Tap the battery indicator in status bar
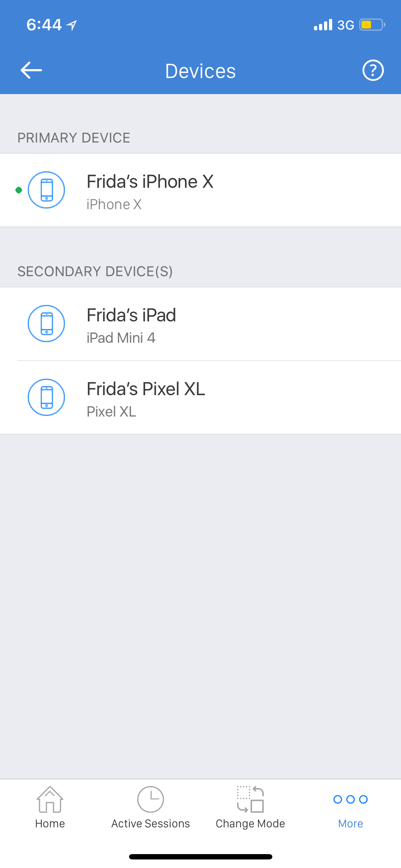This screenshot has width=401, height=868. click(372, 25)
